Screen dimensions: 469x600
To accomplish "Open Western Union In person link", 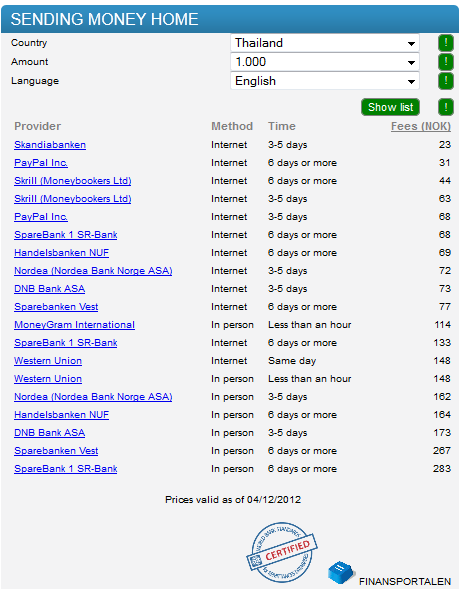I will point(48,378).
